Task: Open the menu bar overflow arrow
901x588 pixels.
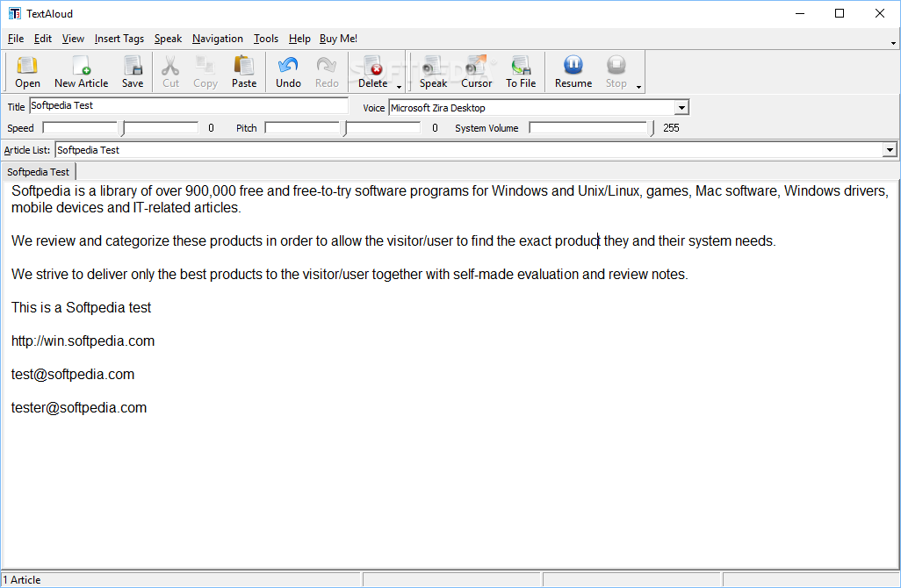Action: (x=893, y=43)
